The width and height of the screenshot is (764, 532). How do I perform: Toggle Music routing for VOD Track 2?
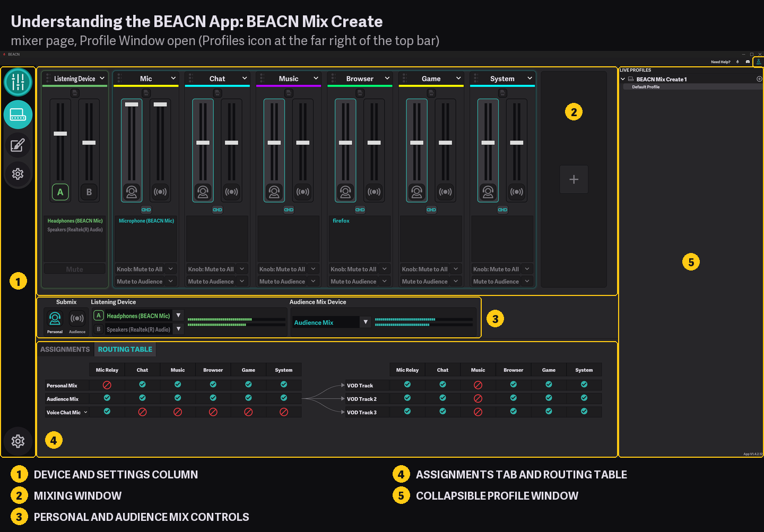[478, 398]
